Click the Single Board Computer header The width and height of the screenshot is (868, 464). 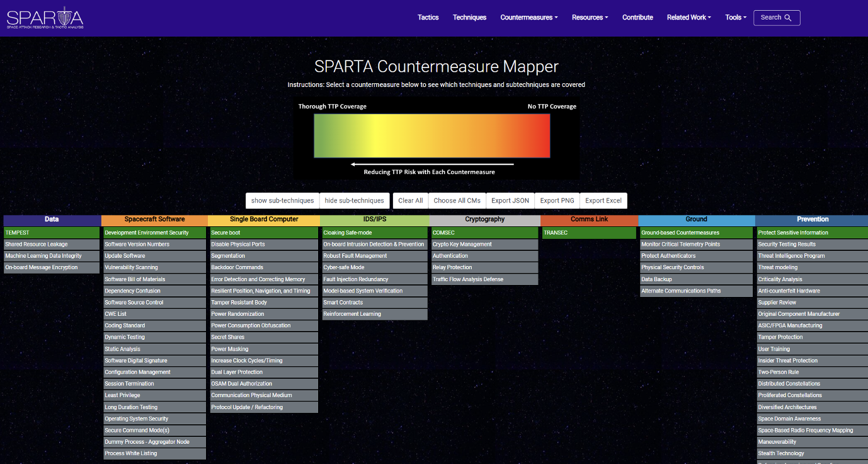coord(264,219)
